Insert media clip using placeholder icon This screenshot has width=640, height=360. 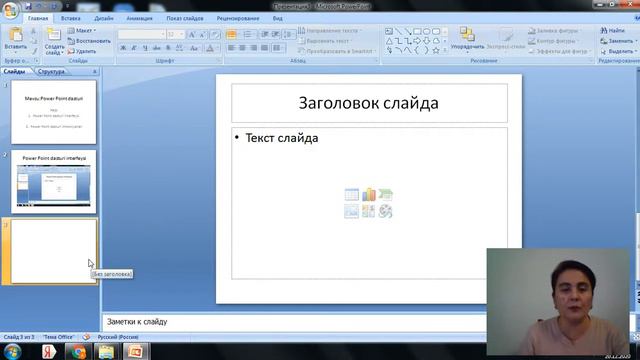(385, 211)
